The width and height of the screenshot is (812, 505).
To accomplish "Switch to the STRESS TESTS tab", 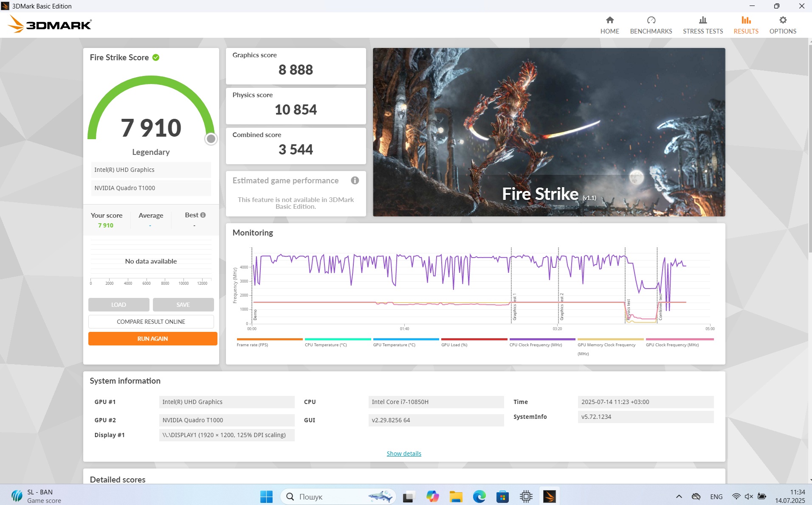I will pos(702,25).
